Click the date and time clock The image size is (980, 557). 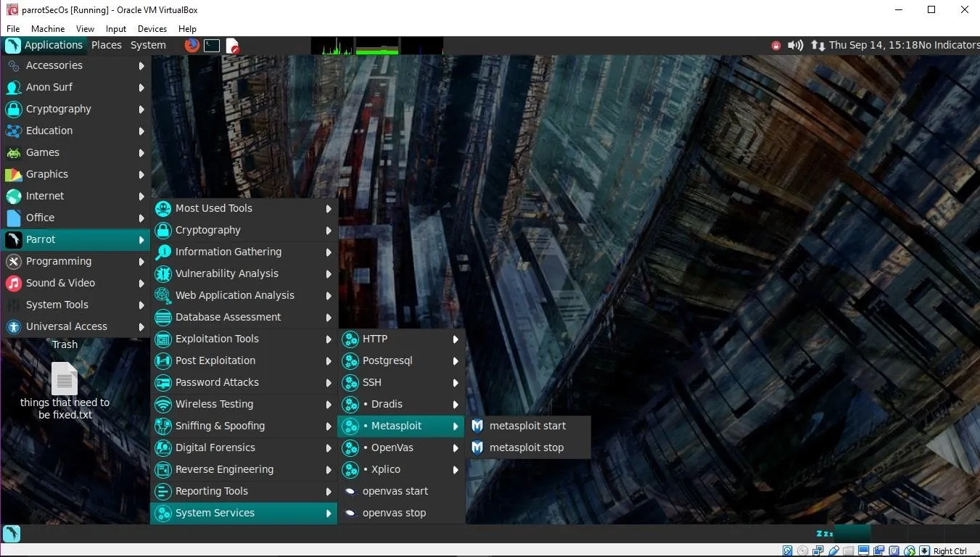click(x=873, y=45)
